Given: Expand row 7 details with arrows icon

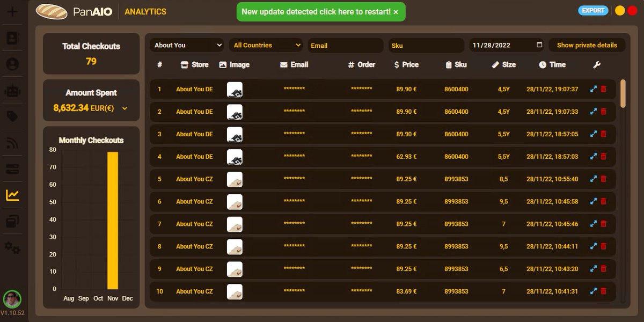Looking at the screenshot, I should [593, 224].
